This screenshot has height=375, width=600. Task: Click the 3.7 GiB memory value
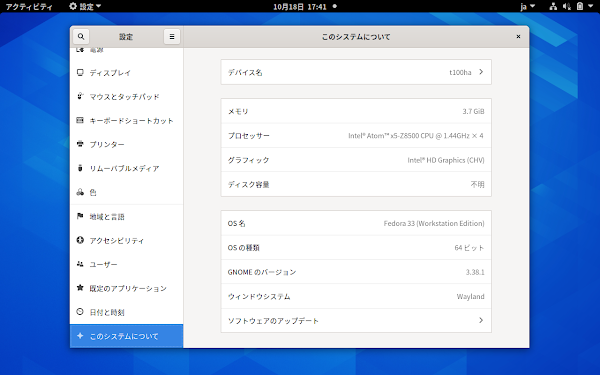(473, 111)
